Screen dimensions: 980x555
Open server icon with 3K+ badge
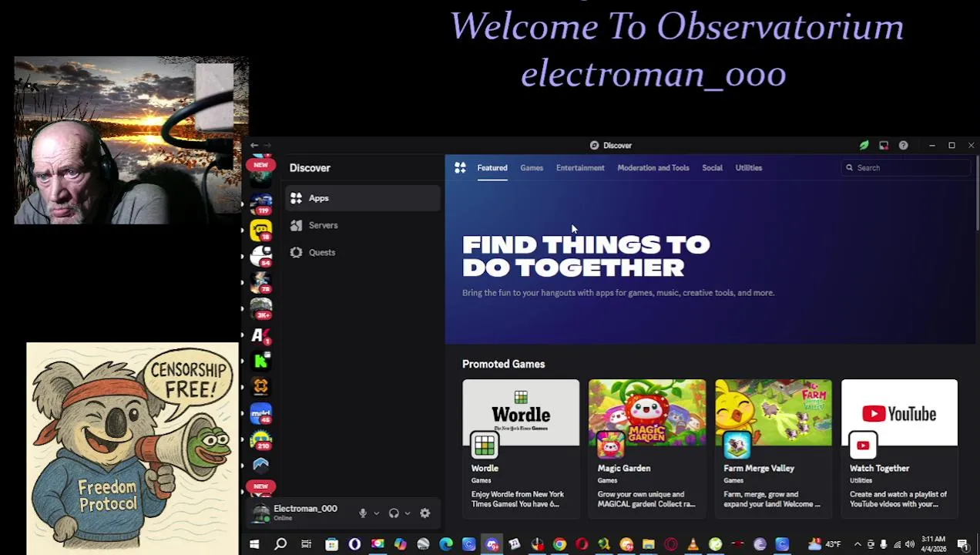(261, 308)
